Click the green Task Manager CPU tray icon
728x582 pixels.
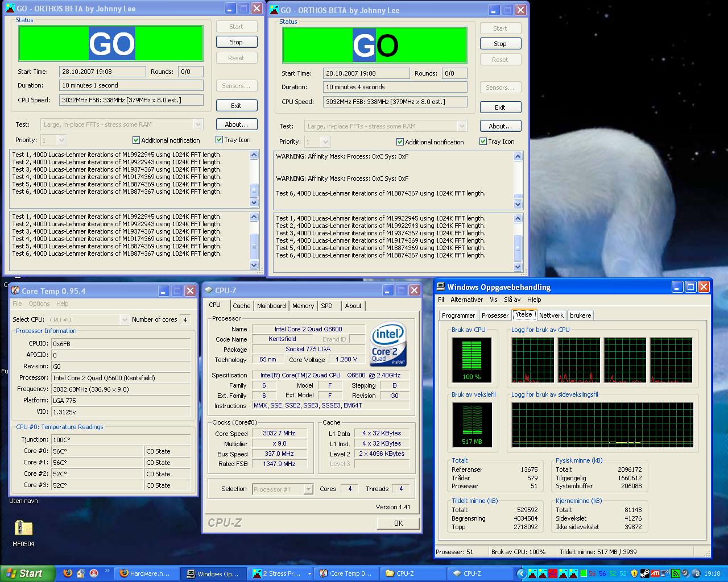tap(584, 573)
